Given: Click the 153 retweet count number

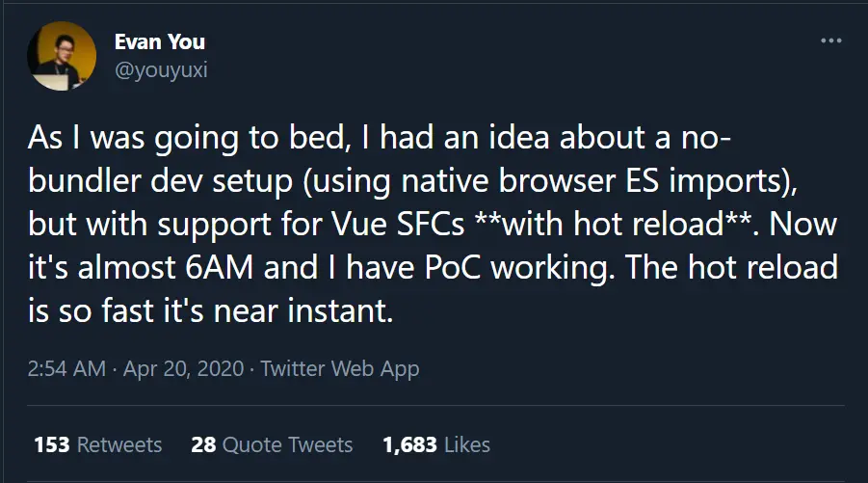Looking at the screenshot, I should point(51,444).
